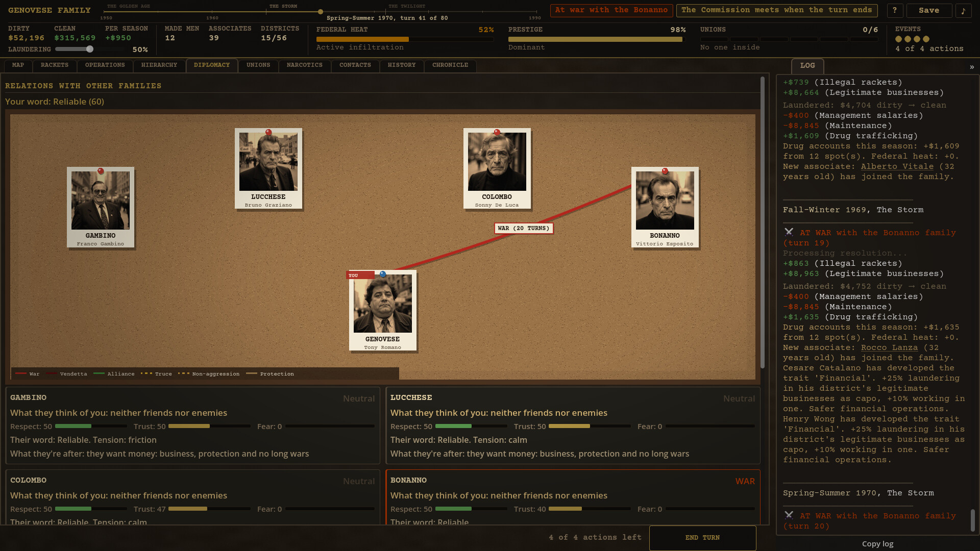
Task: Select the Genovese Tony Romano photo card
Action: (383, 311)
